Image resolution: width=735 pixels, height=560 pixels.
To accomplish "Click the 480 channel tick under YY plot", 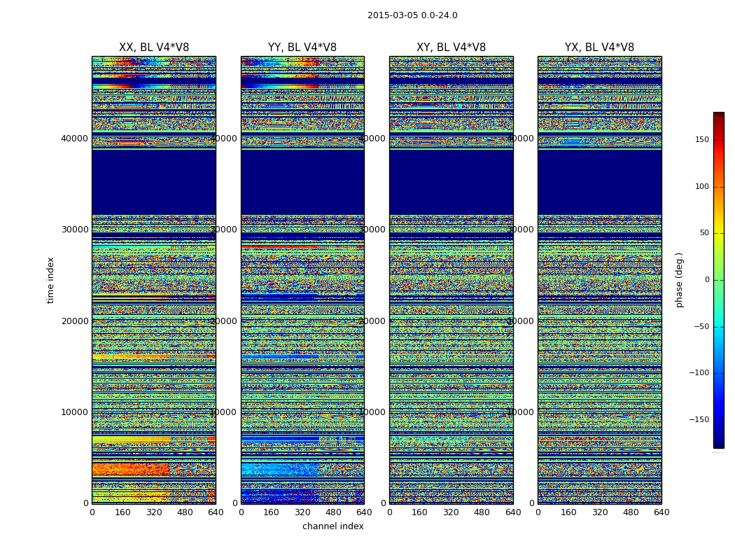I will point(333,512).
